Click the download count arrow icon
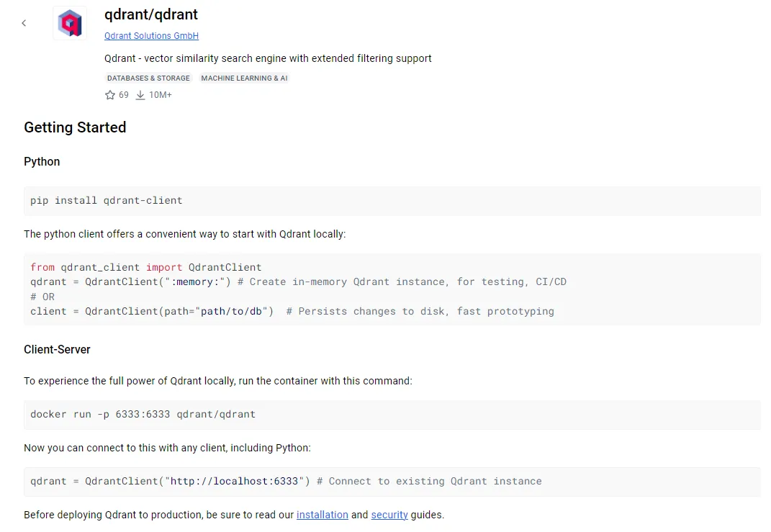The height and width of the screenshot is (532, 771). tap(140, 95)
